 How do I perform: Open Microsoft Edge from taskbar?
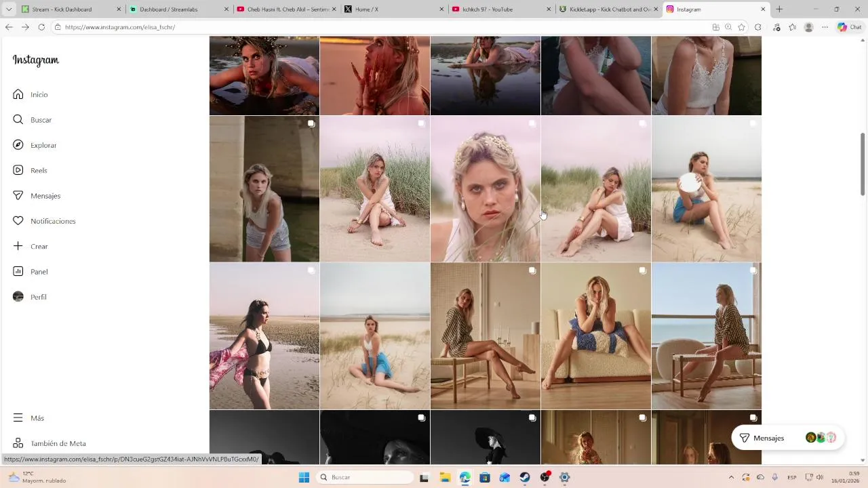[465, 477]
